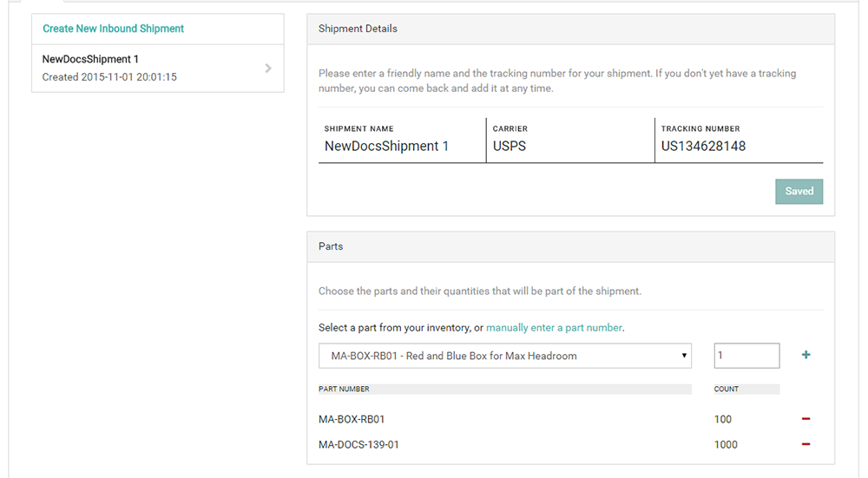The height and width of the screenshot is (478, 868).
Task: Click the chevron arrow beside NewDocsShipment 1
Action: pos(268,68)
